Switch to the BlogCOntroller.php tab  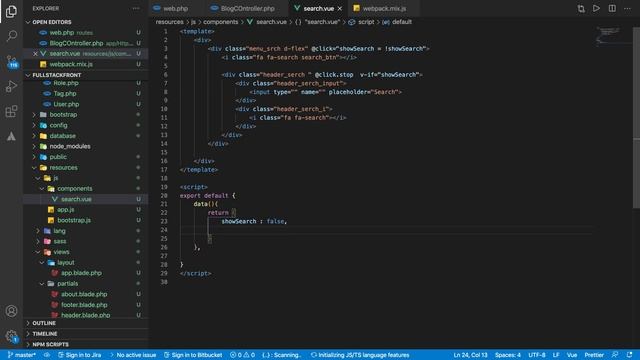tap(247, 9)
